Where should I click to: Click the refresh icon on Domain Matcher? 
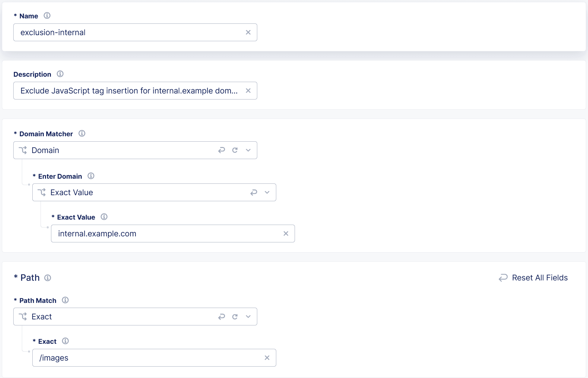[x=235, y=150]
